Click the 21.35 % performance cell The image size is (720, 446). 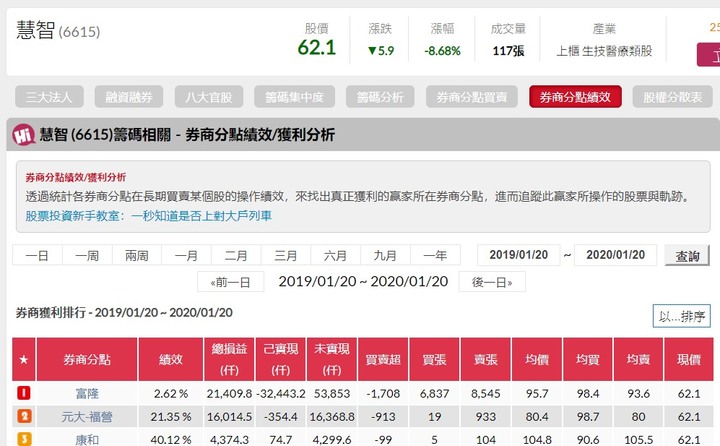pos(171,417)
